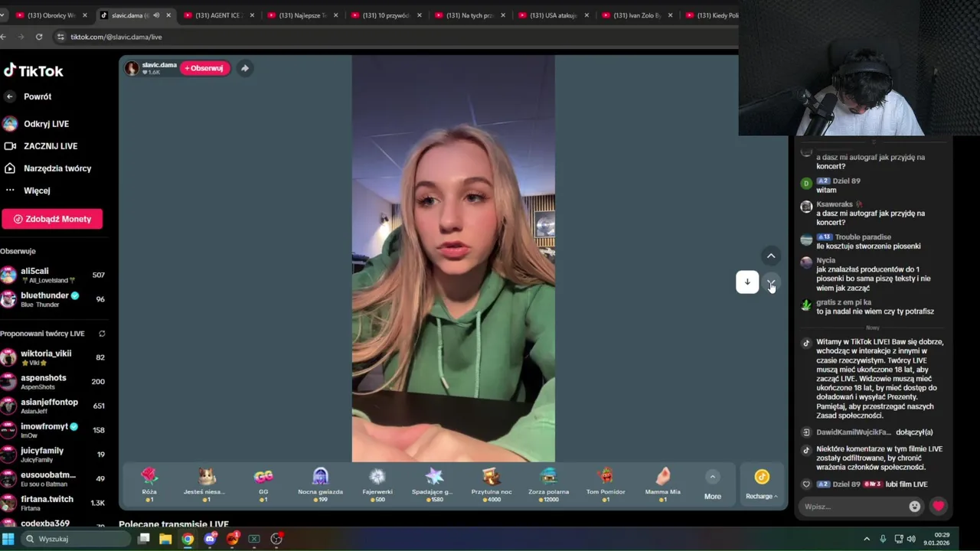Open site info icon in address bar
Viewport: 980px width, 551px height.
[60, 37]
